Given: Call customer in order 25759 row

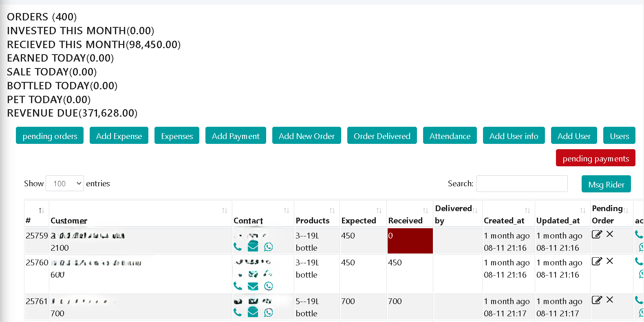Looking at the screenshot, I should [x=238, y=247].
